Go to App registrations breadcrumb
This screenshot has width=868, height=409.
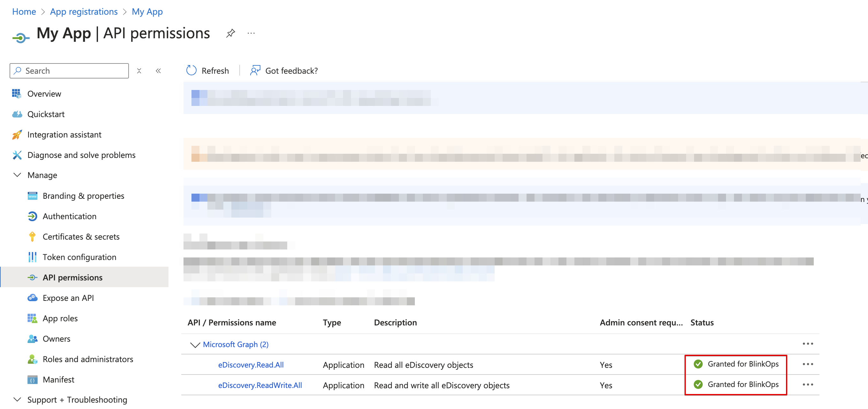84,12
